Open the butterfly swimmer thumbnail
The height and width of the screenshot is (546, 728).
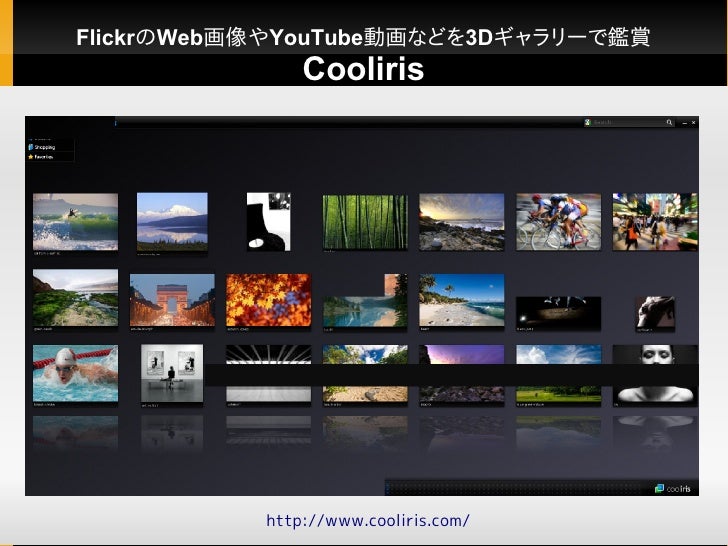(x=75, y=373)
